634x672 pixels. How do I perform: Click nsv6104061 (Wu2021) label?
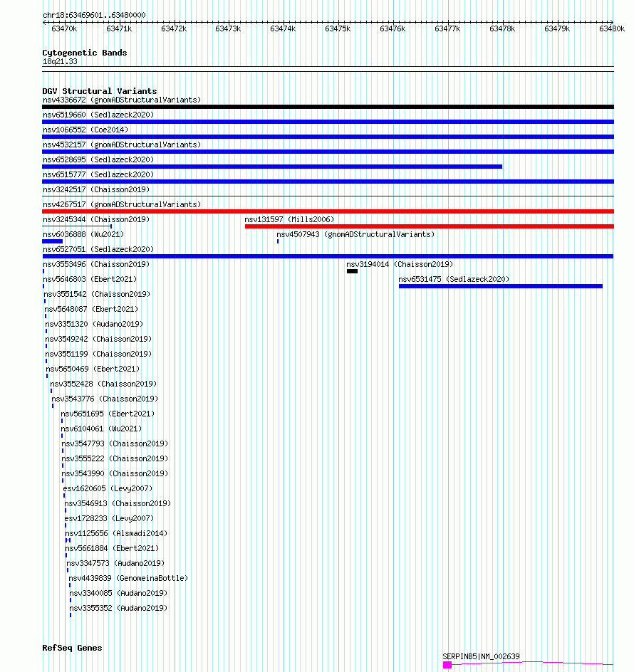[101, 429]
